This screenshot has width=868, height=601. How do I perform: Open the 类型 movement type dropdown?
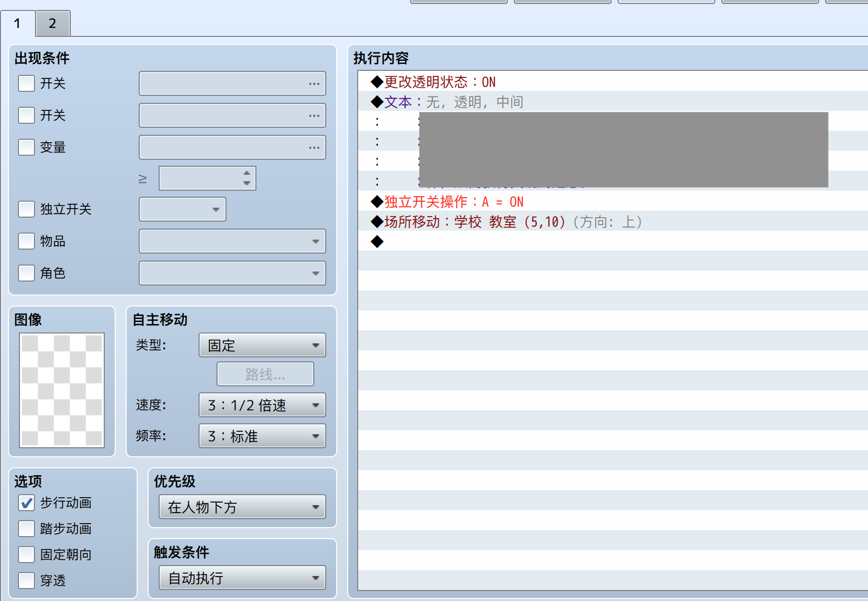(262, 345)
